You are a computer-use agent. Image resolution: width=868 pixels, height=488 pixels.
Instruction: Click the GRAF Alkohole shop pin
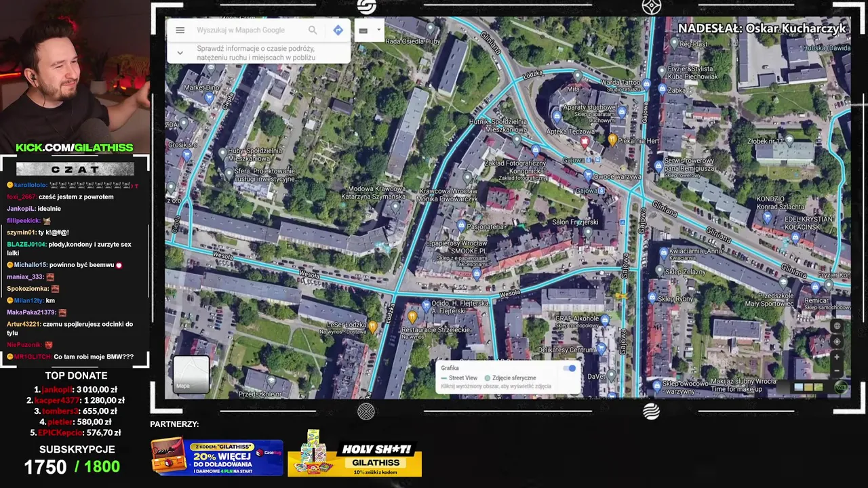(606, 319)
